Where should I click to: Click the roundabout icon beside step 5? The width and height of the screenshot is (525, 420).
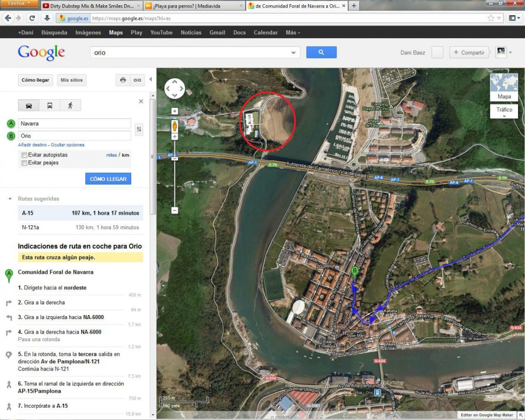[x=9, y=355]
